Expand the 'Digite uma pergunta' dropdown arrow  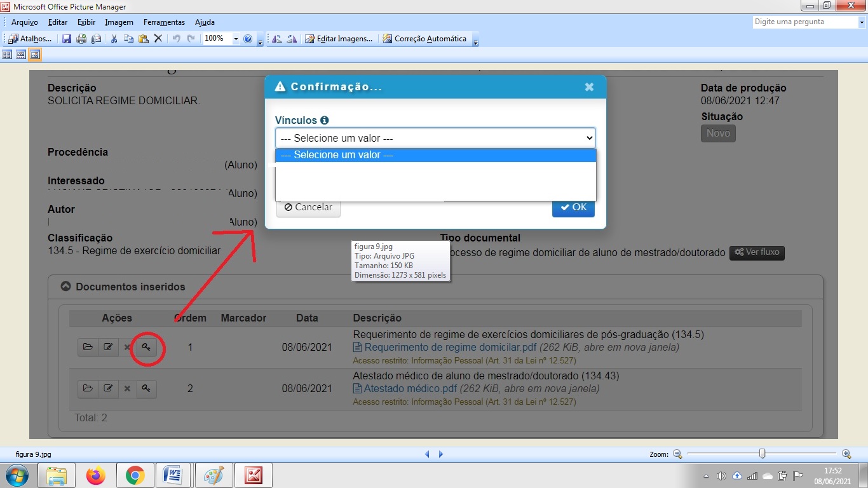click(x=860, y=22)
